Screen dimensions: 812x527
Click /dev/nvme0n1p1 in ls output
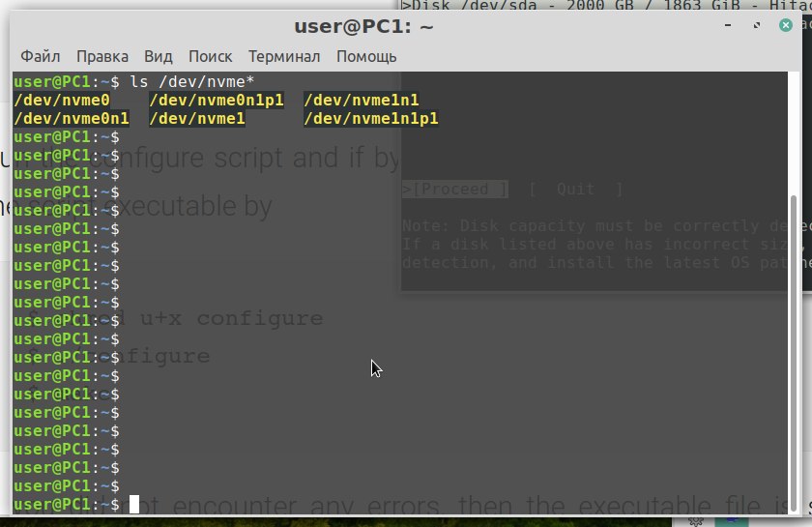[x=217, y=100]
